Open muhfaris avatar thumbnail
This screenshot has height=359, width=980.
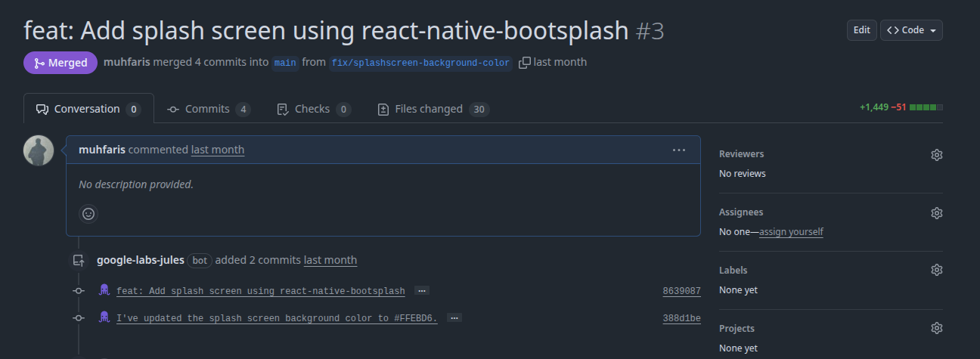(39, 150)
